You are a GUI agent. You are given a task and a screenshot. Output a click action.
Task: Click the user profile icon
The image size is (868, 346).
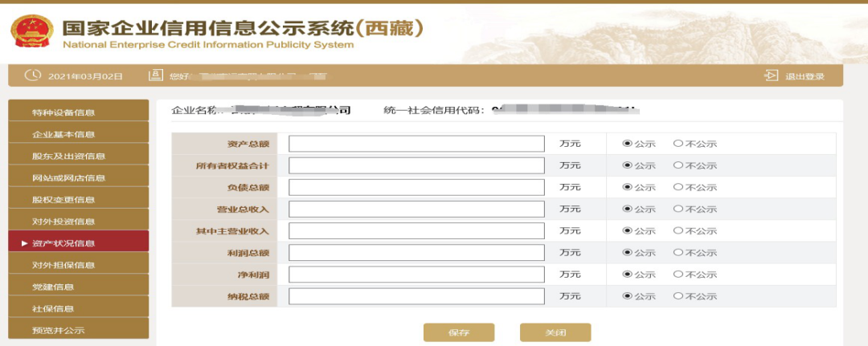(156, 75)
